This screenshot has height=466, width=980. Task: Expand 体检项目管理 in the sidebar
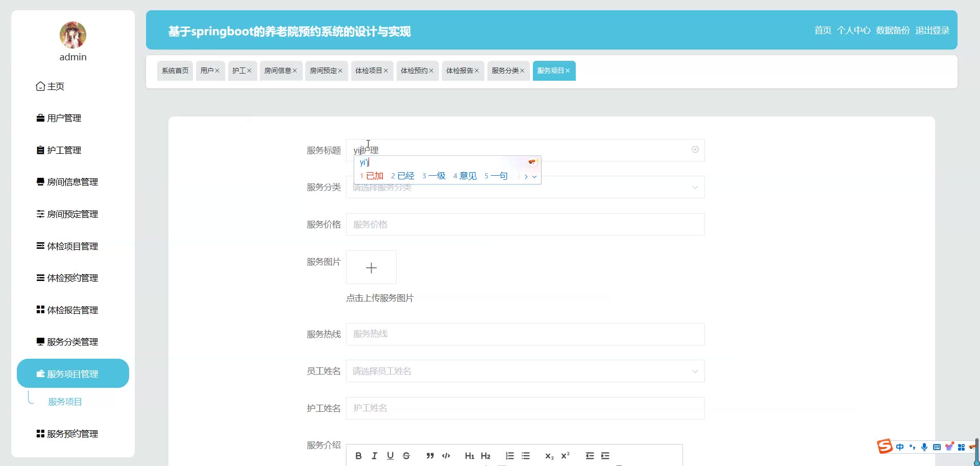pyautogui.click(x=73, y=246)
